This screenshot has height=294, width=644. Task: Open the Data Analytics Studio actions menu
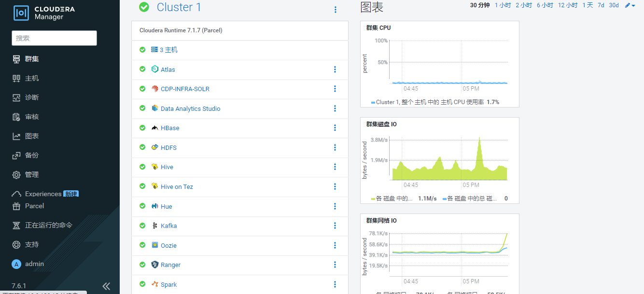coord(335,108)
